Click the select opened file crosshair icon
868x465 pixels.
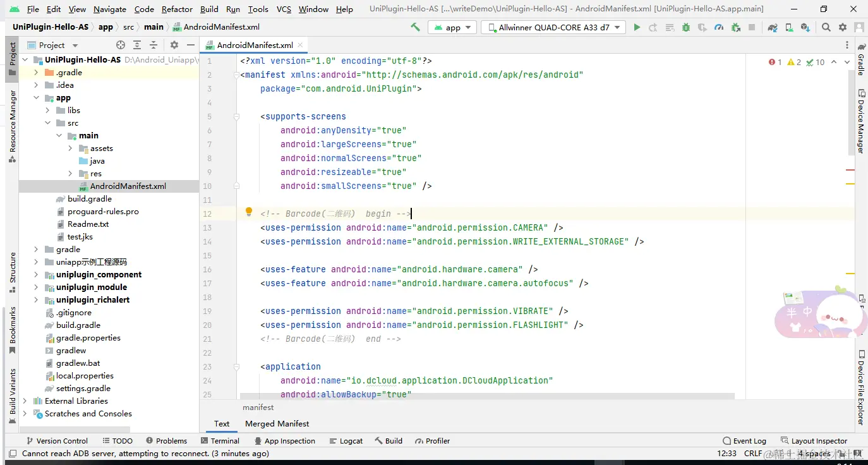click(121, 45)
